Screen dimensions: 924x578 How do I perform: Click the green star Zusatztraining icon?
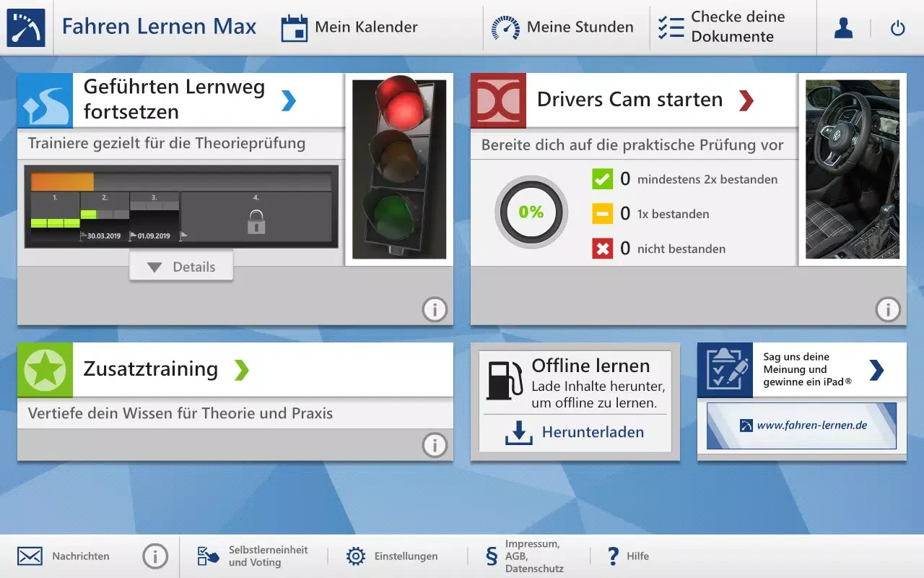(45, 370)
